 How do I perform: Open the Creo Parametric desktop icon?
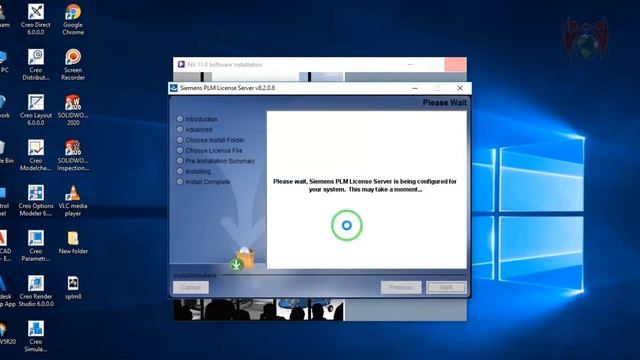[36, 246]
